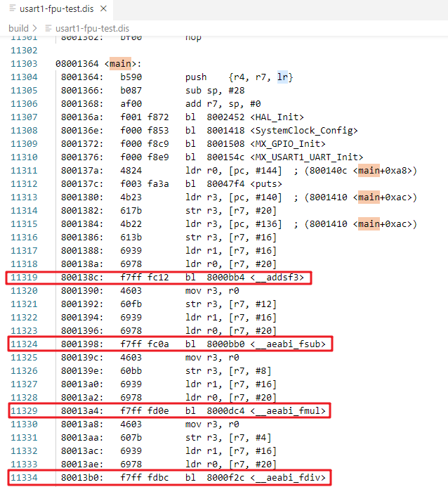Click address 800138c in the code

[81, 278]
